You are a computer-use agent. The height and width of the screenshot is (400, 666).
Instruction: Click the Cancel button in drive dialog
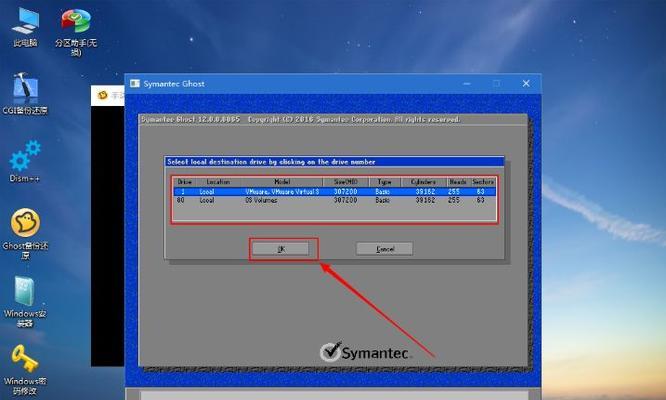[384, 249]
